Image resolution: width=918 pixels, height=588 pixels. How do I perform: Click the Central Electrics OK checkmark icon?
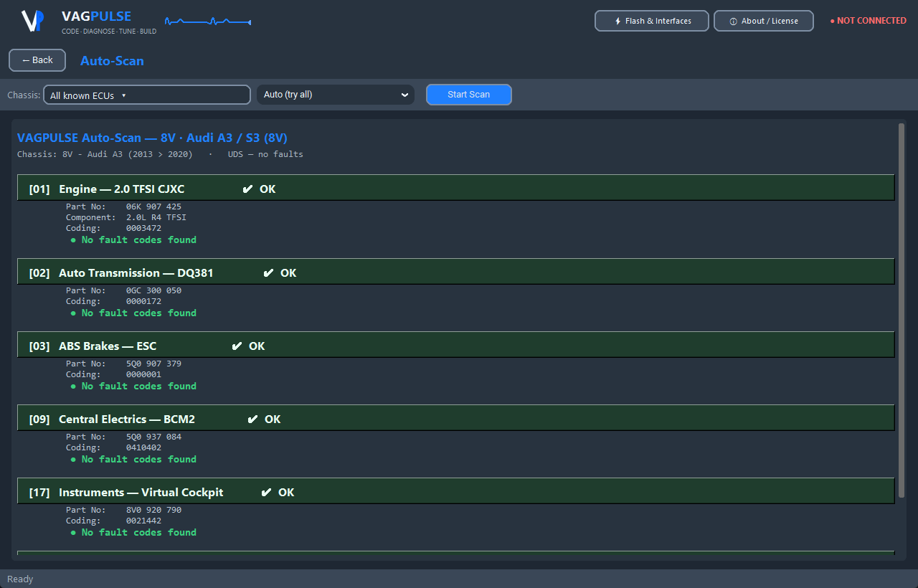(252, 419)
